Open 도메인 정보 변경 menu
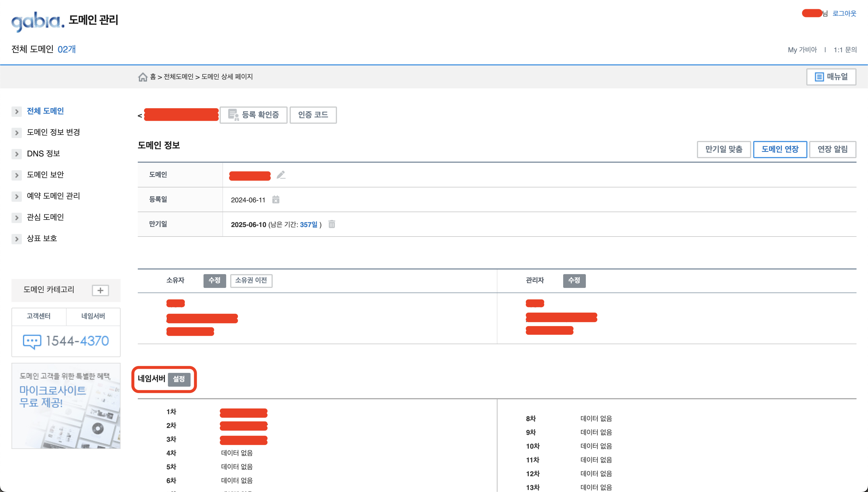The image size is (868, 492). (x=53, y=132)
